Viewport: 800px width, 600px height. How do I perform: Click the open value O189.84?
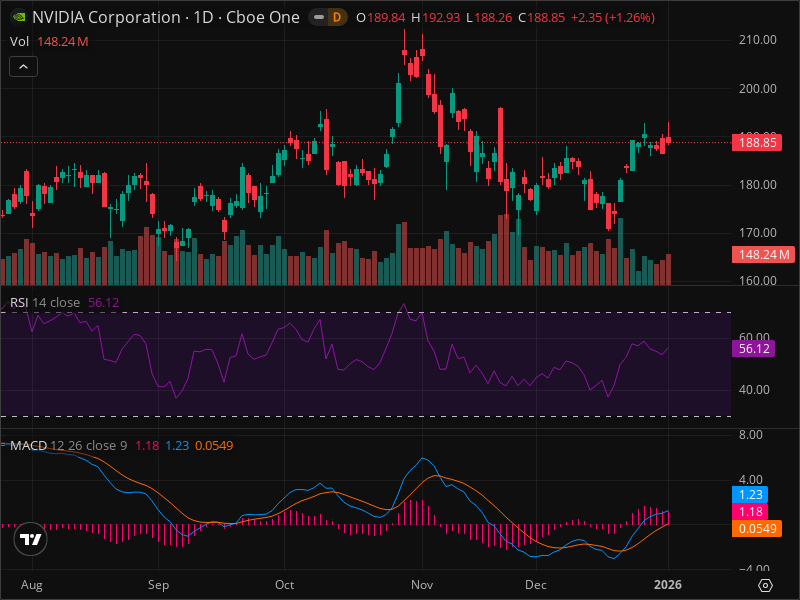pyautogui.click(x=380, y=17)
